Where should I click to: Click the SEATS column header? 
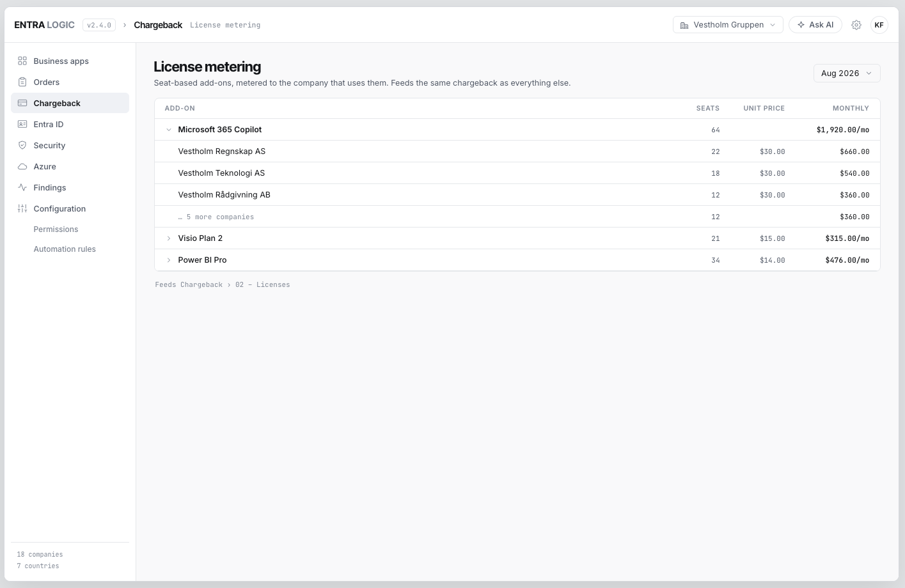708,109
